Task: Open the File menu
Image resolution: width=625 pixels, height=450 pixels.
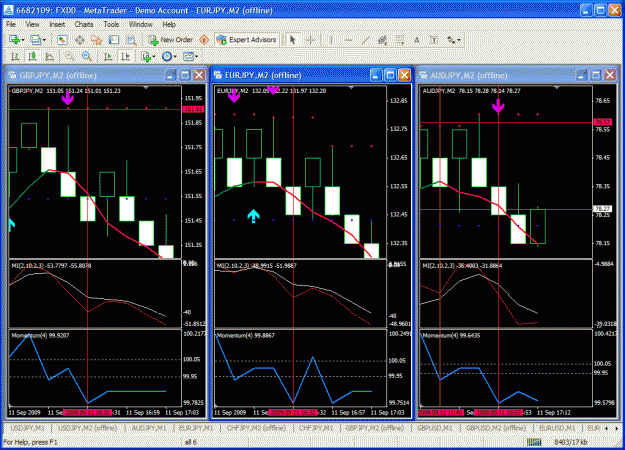Action: coord(11,24)
